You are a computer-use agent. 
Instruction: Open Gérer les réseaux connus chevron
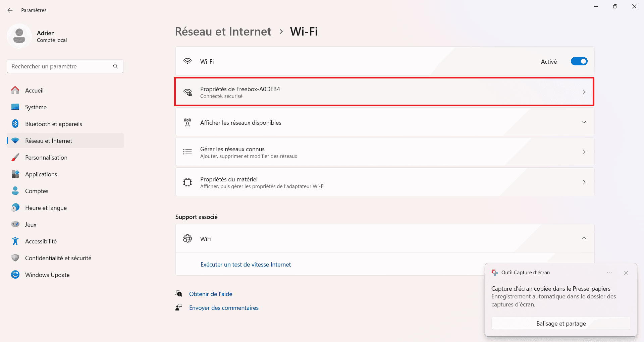(x=584, y=152)
